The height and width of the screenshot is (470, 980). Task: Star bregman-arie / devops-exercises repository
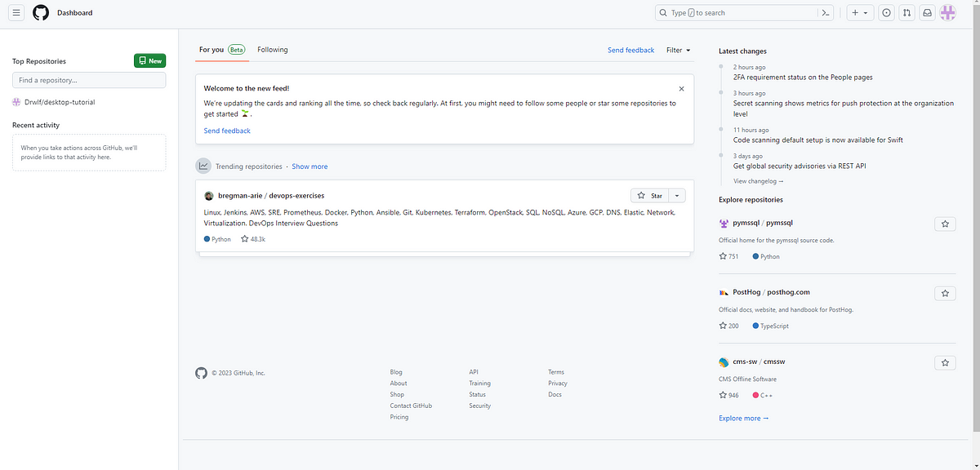(x=650, y=196)
